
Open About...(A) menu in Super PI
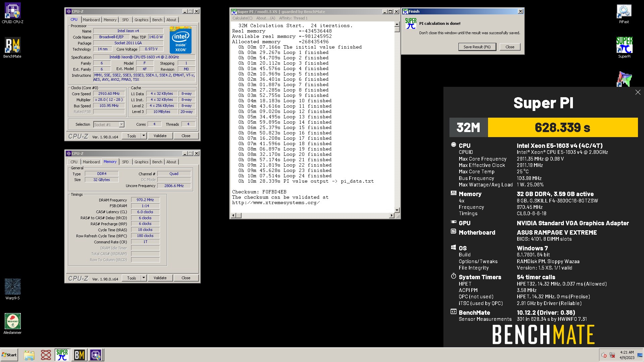click(x=266, y=18)
